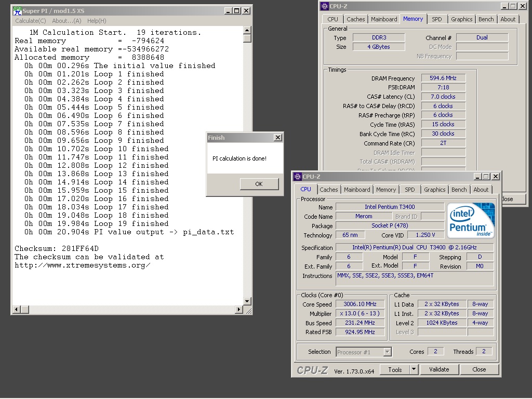Viewport: 532px width, 399px height.
Task: Click the http://www.xtremesystems.org/ text in Super PI
Action: tap(83, 265)
